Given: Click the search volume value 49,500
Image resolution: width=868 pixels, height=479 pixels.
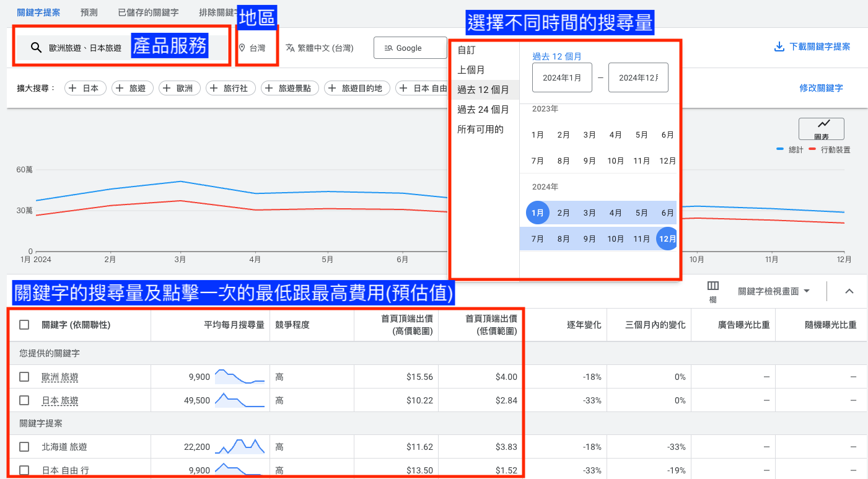Looking at the screenshot, I should pos(197,400).
